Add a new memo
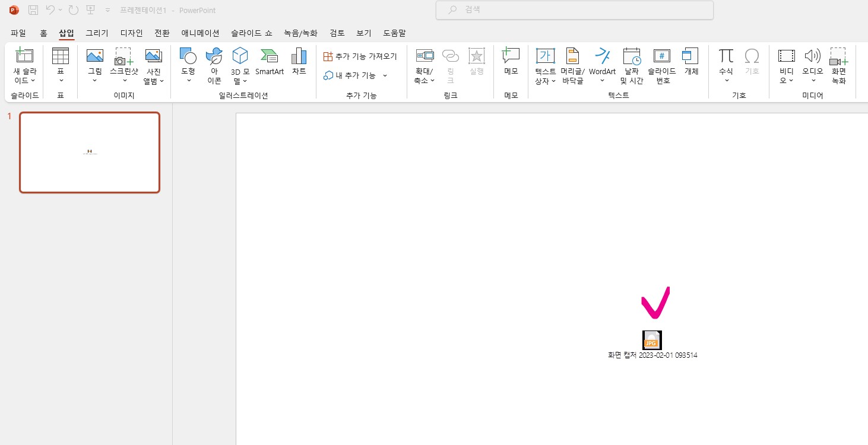Image resolution: width=868 pixels, height=445 pixels. [511, 62]
